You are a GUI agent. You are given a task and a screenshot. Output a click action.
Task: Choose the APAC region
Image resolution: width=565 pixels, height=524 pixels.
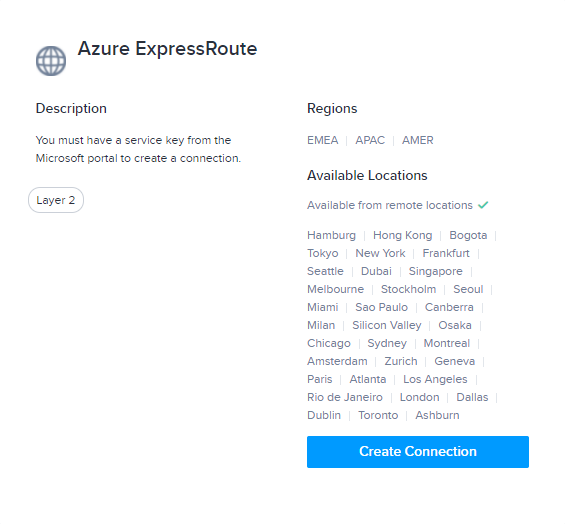click(370, 140)
